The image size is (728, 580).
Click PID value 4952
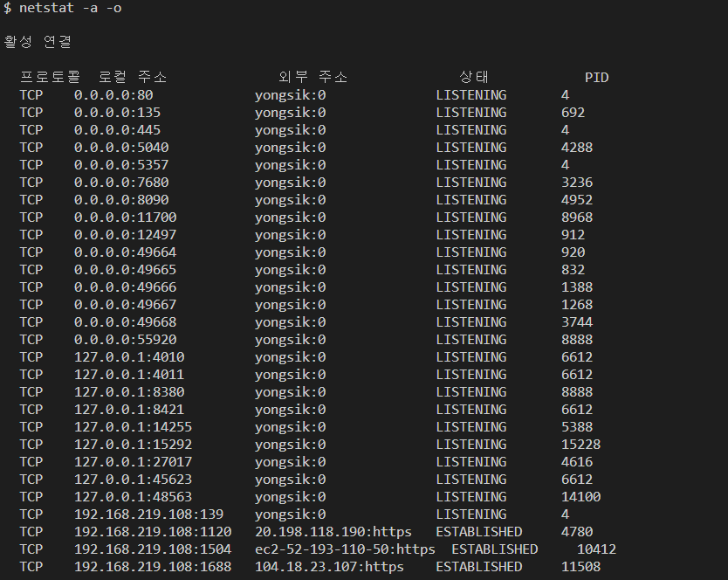[x=577, y=200]
